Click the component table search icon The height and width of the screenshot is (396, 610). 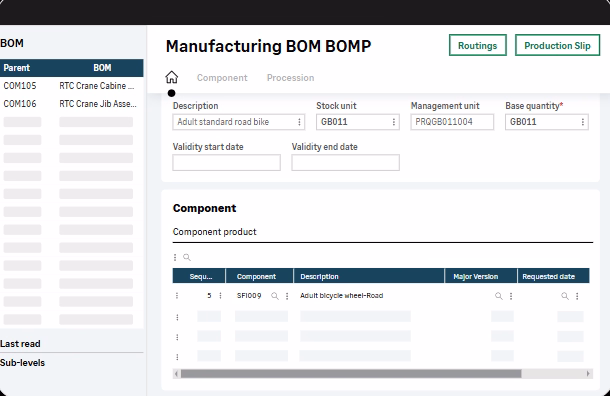click(x=187, y=258)
